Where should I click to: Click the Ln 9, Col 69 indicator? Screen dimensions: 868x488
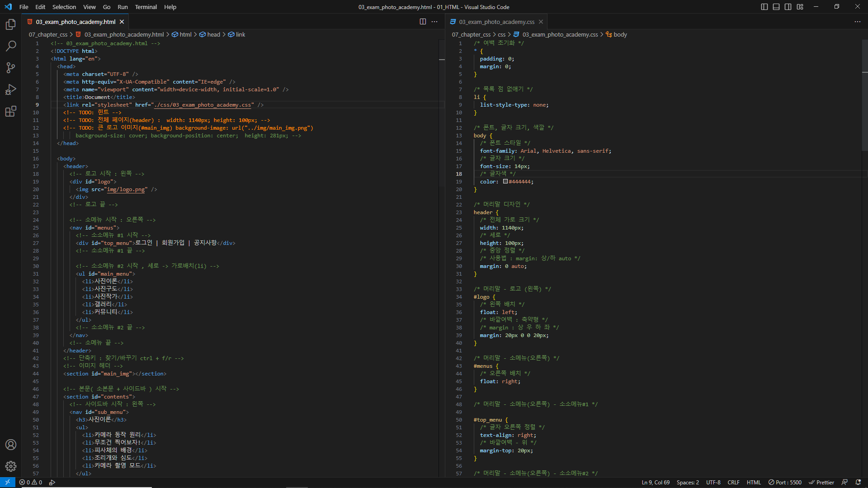tap(656, 482)
